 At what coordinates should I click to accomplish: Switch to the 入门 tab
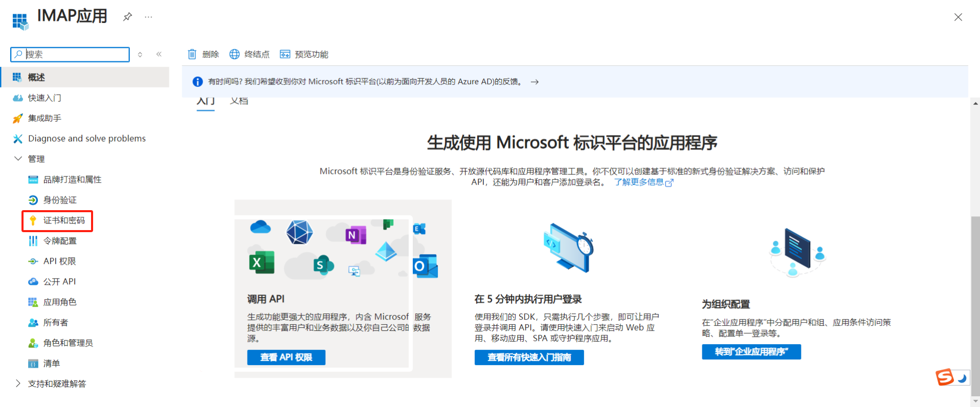point(206,101)
